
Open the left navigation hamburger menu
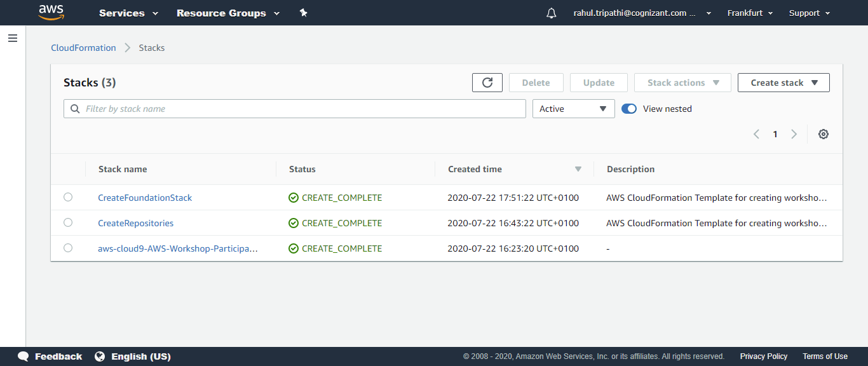(13, 38)
